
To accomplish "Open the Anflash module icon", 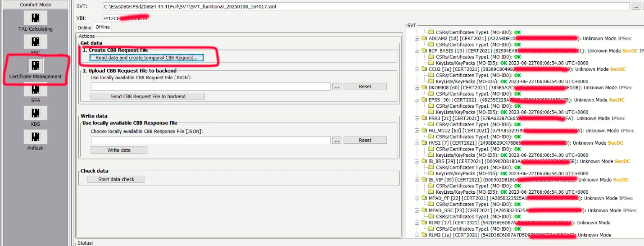I will click(x=36, y=137).
